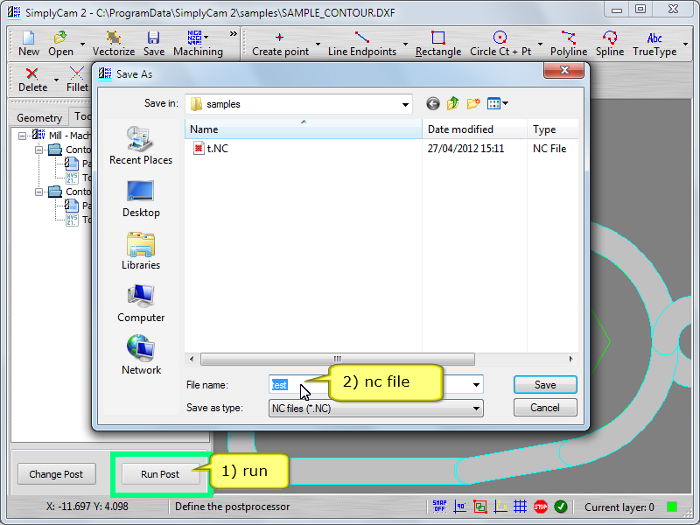
Task: Switch to the Geometry tab
Action: pyautogui.click(x=39, y=117)
